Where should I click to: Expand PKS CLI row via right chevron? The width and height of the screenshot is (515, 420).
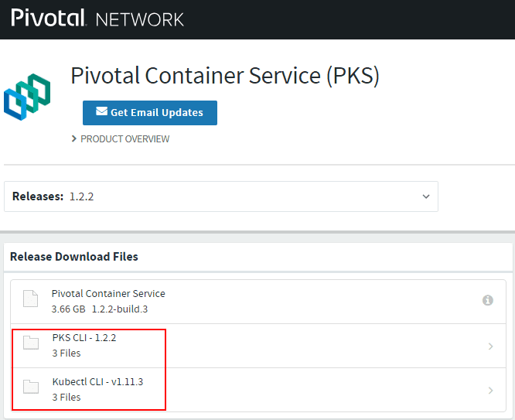pyautogui.click(x=490, y=347)
